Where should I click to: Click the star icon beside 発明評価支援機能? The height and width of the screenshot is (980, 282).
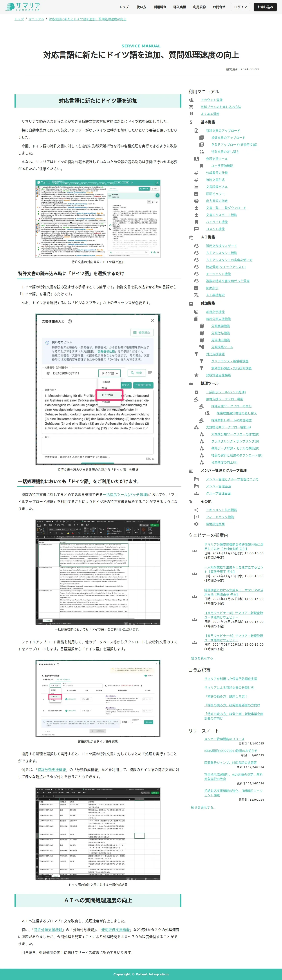pyautogui.click(x=196, y=375)
